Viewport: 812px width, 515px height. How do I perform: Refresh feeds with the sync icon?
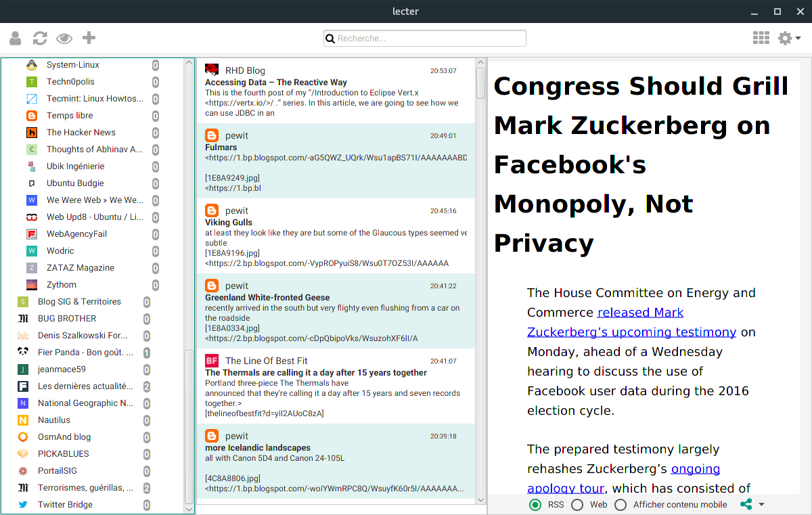[40, 39]
